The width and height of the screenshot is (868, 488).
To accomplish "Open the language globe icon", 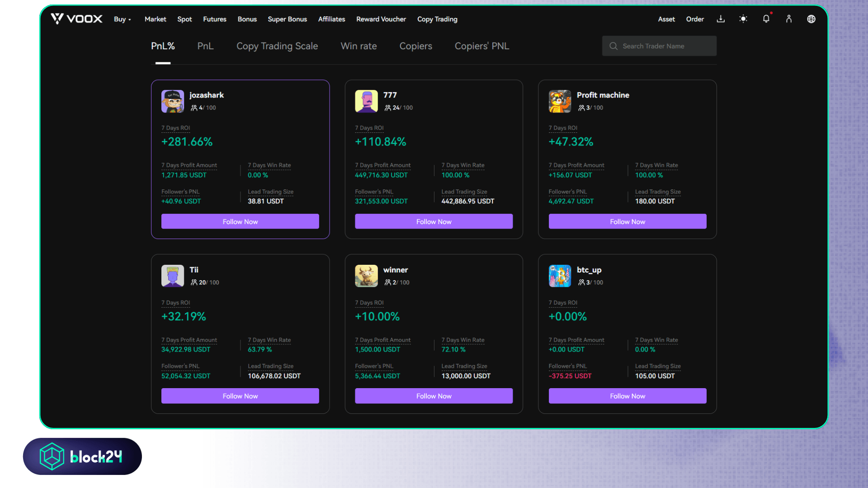I will pos(811,19).
